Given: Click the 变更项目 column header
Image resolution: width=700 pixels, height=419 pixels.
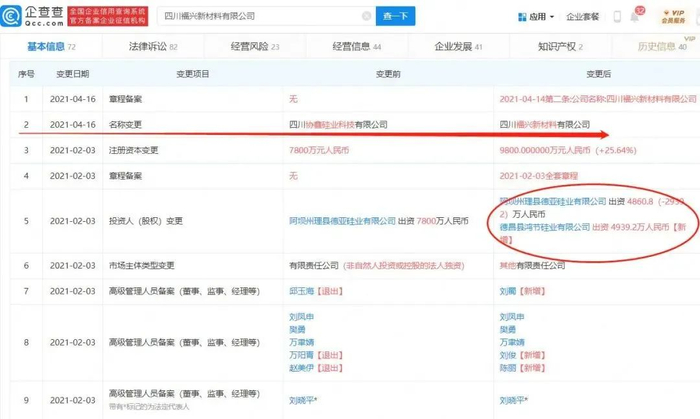Looking at the screenshot, I should point(193,74).
